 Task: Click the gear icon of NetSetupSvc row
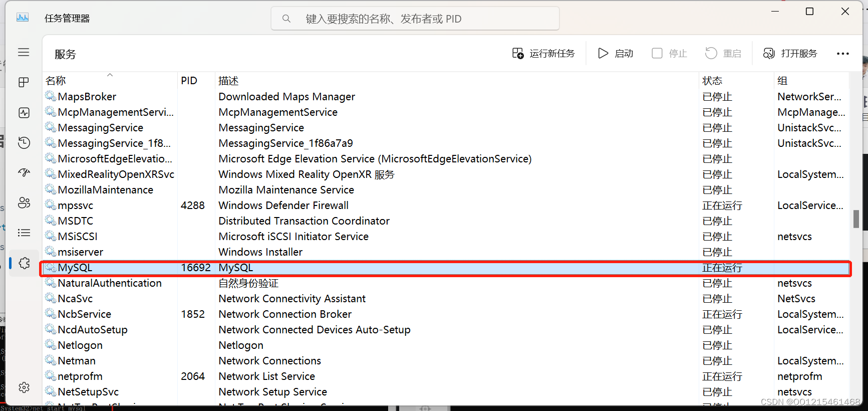pos(50,391)
